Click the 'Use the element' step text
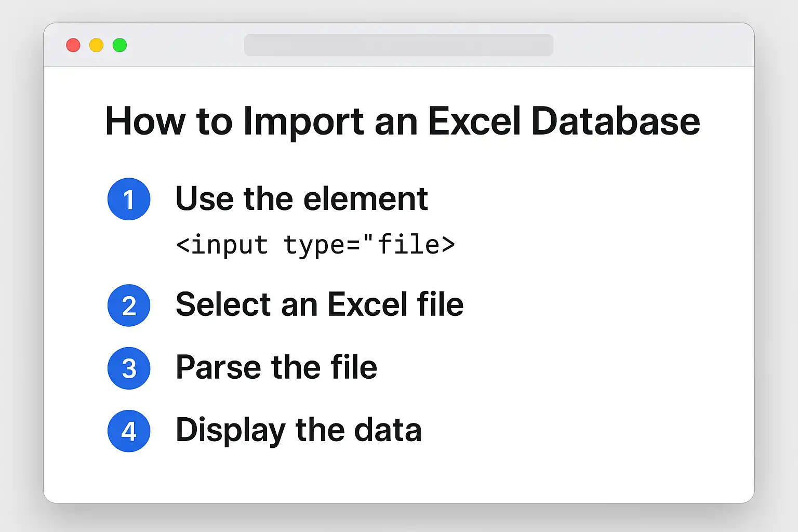This screenshot has height=532, width=798. click(x=302, y=198)
